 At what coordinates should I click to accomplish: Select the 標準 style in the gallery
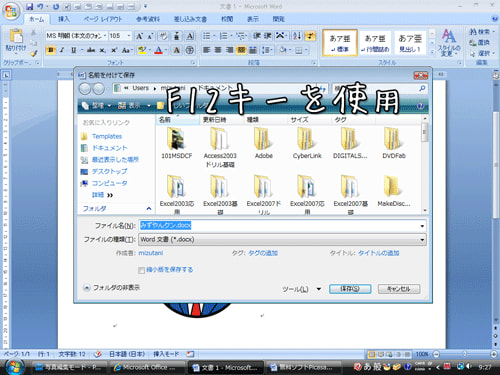340,43
